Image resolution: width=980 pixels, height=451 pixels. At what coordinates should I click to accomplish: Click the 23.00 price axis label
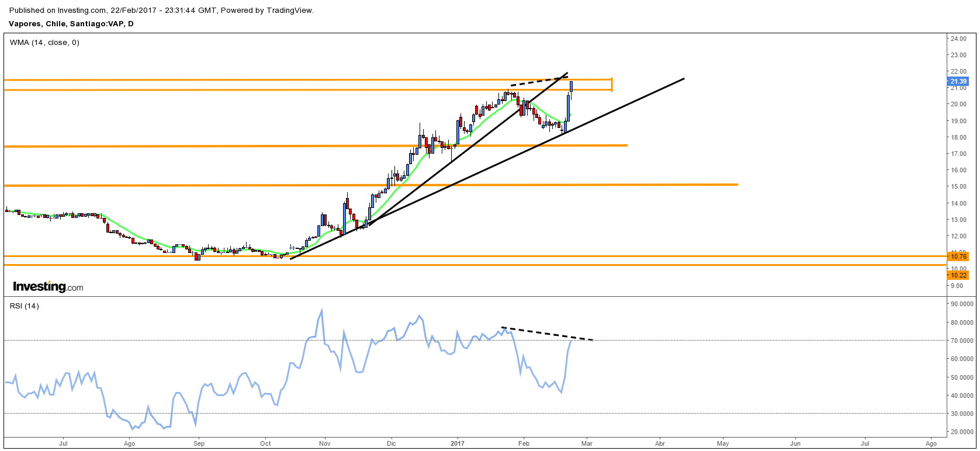click(x=958, y=55)
